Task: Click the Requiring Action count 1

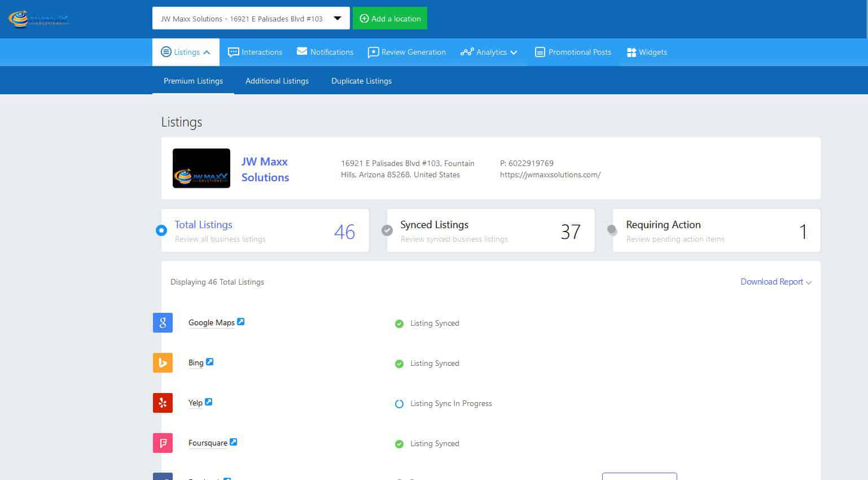Action: [803, 232]
